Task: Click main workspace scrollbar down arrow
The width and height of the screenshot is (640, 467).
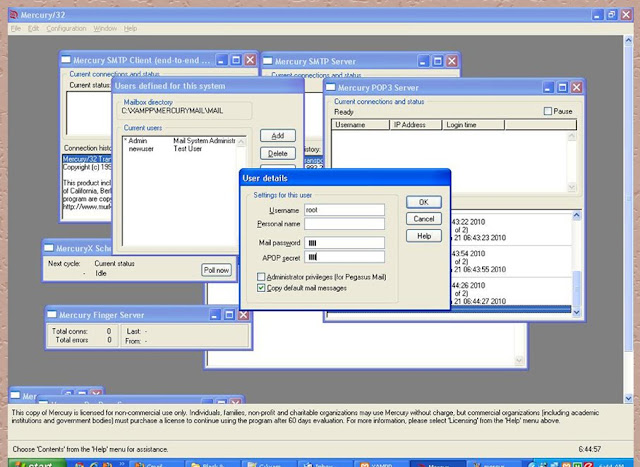Action: coord(628,398)
